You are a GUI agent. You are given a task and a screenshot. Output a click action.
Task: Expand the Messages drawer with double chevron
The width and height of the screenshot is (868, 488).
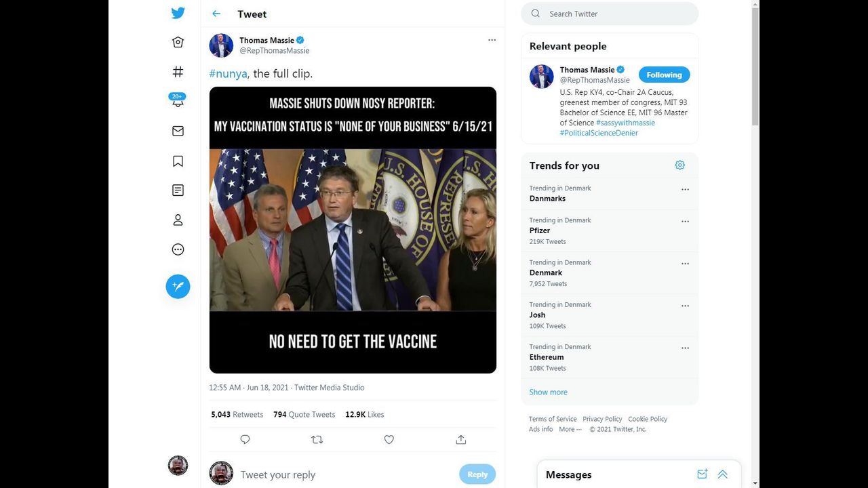click(x=723, y=474)
